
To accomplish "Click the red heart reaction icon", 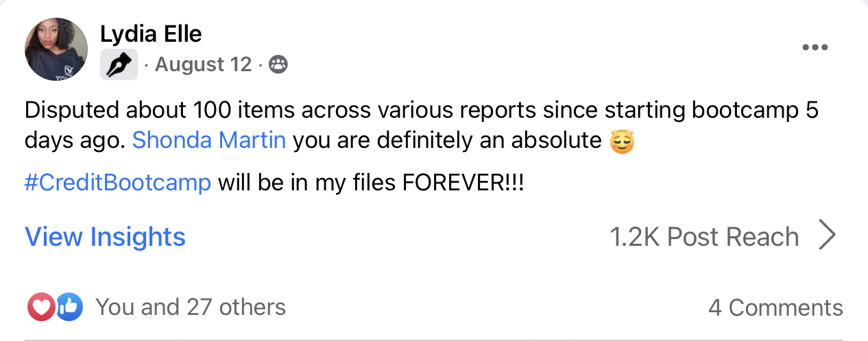I will (x=40, y=307).
